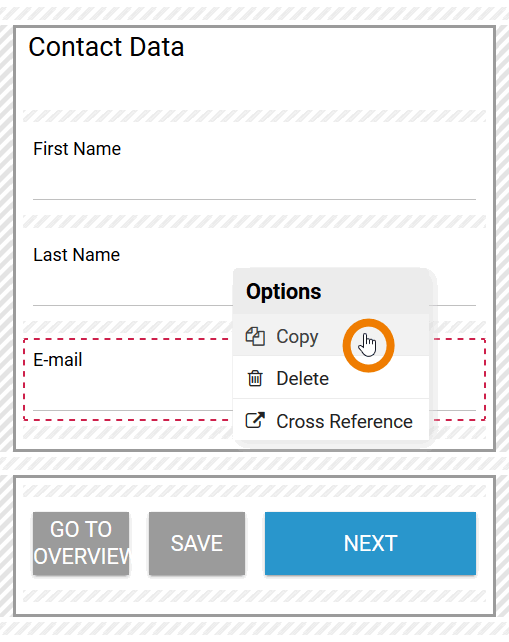This screenshot has width=509, height=642.
Task: Click the NEXT button
Action: [370, 543]
